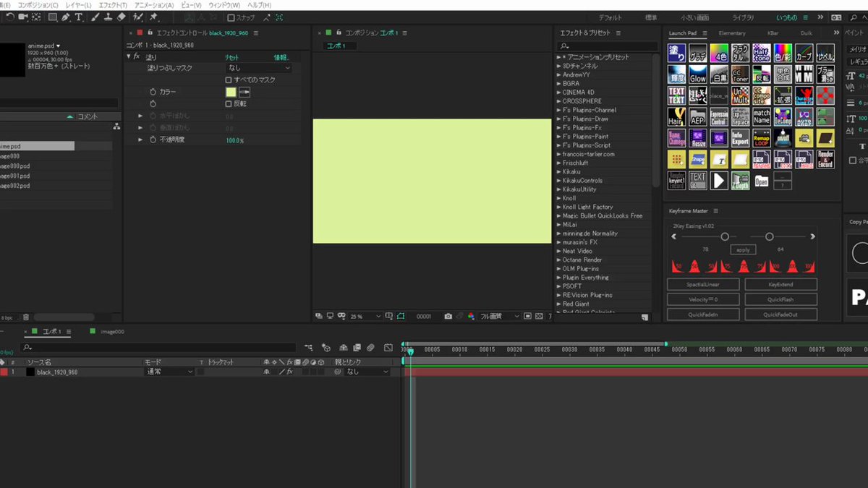The height and width of the screenshot is (488, 868).
Task: Open the 塗りつぶしマスク dropdown
Action: pyautogui.click(x=258, y=68)
